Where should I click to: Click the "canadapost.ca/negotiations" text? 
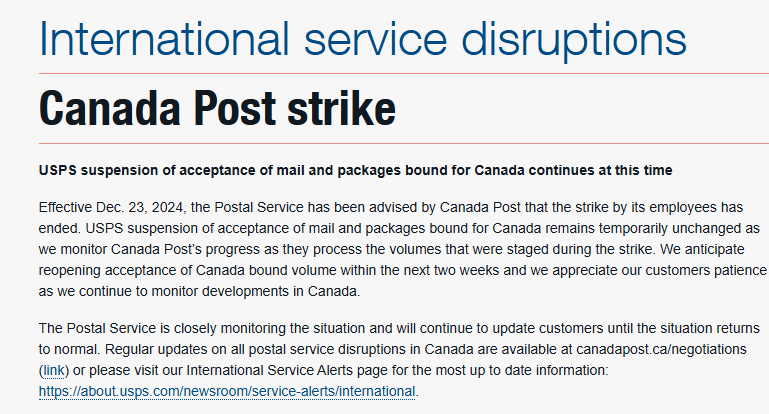click(661, 349)
